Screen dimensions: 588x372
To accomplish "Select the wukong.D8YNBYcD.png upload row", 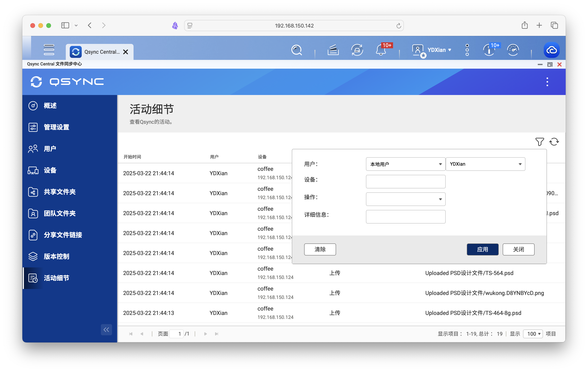I will (x=341, y=293).
